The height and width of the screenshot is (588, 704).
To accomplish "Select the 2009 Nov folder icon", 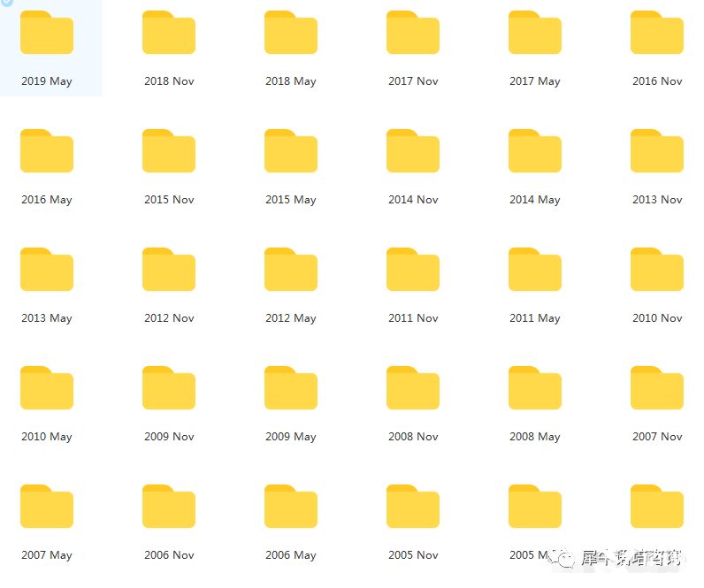I will click(x=169, y=388).
